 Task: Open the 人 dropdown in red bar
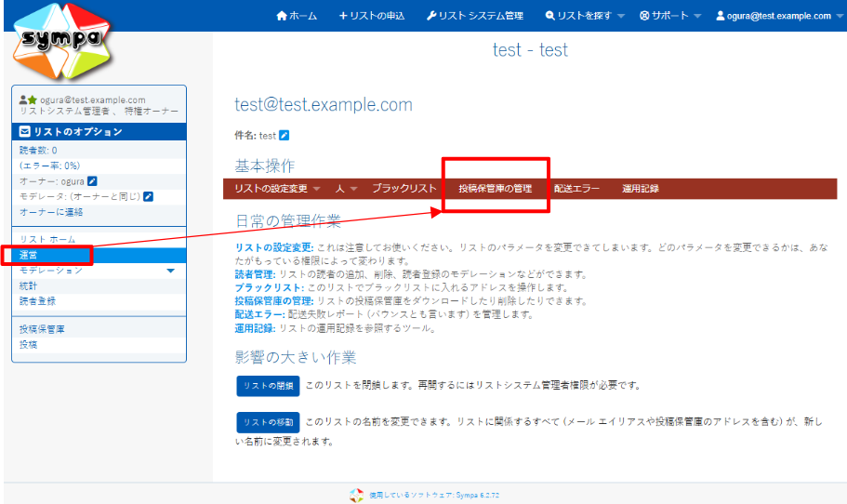point(346,189)
